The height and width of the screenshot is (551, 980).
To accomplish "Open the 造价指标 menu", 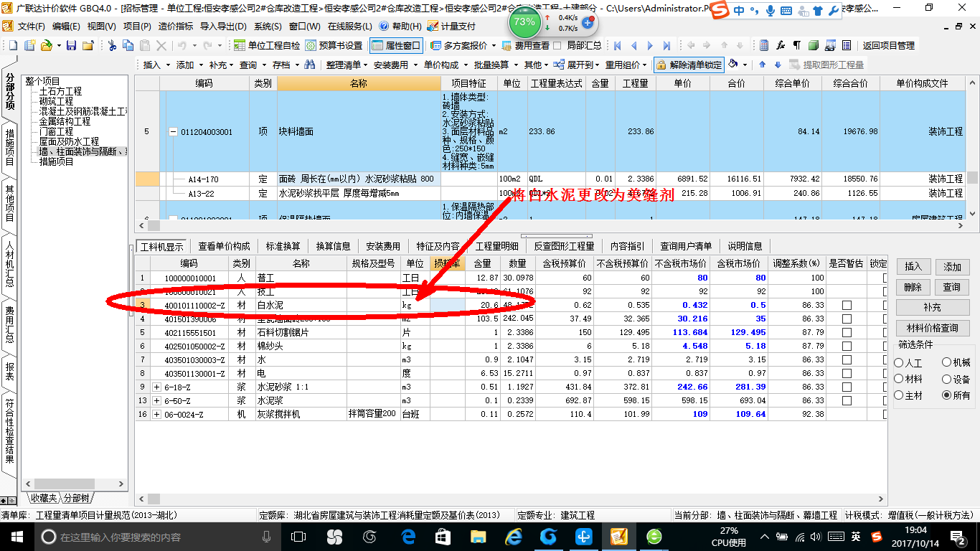I will pyautogui.click(x=176, y=27).
